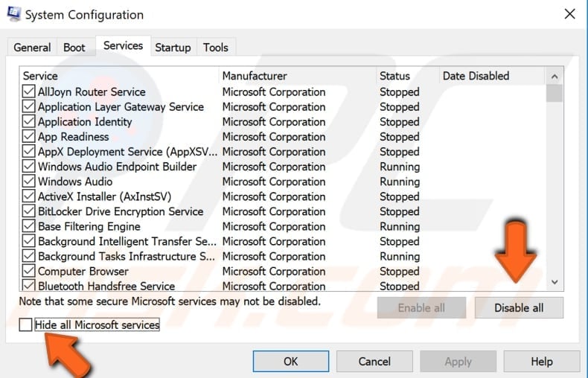Image resolution: width=588 pixels, height=378 pixels.
Task: Open the Tools tab
Action: coord(216,47)
